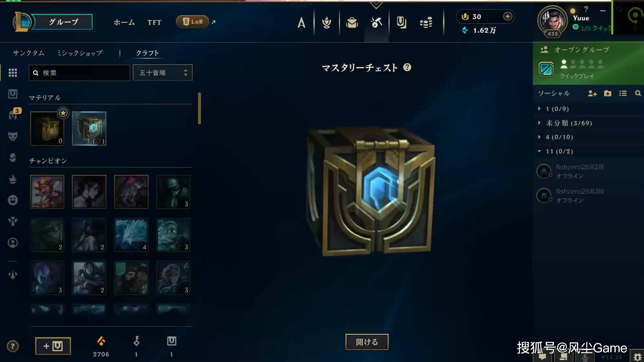The image size is (644, 362).
Task: Click the new folder icon in Social
Action: (x=608, y=94)
